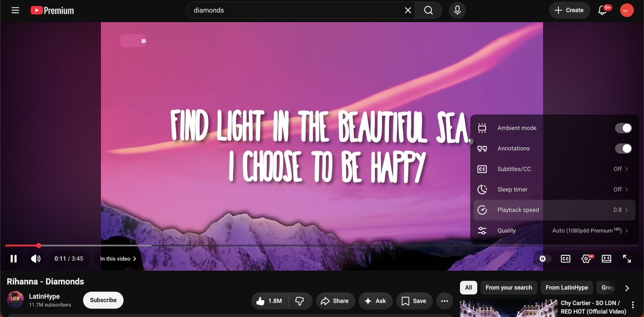Open the hamburger guide menu
The height and width of the screenshot is (317, 644).
[x=15, y=10]
